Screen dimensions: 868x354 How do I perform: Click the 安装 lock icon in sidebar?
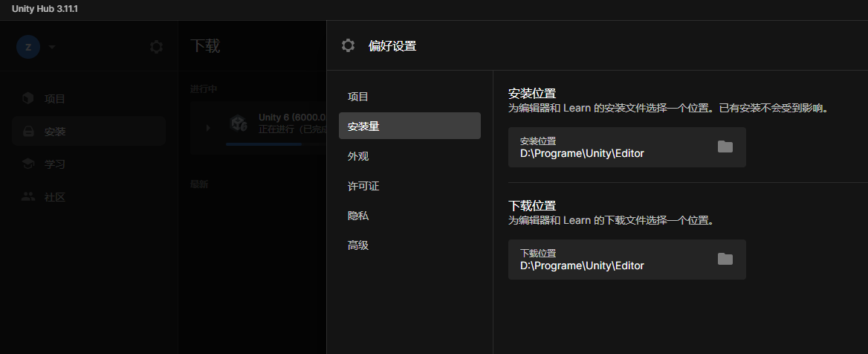click(27, 132)
